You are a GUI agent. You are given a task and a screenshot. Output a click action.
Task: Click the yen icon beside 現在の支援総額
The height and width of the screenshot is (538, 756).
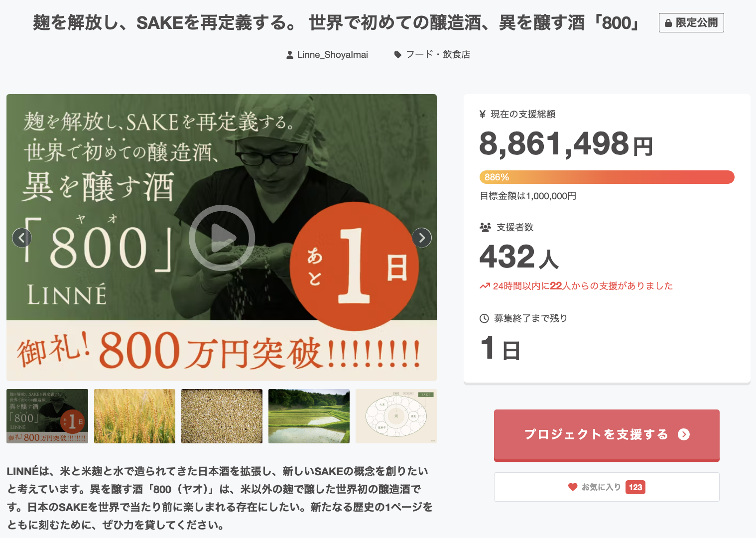click(482, 114)
